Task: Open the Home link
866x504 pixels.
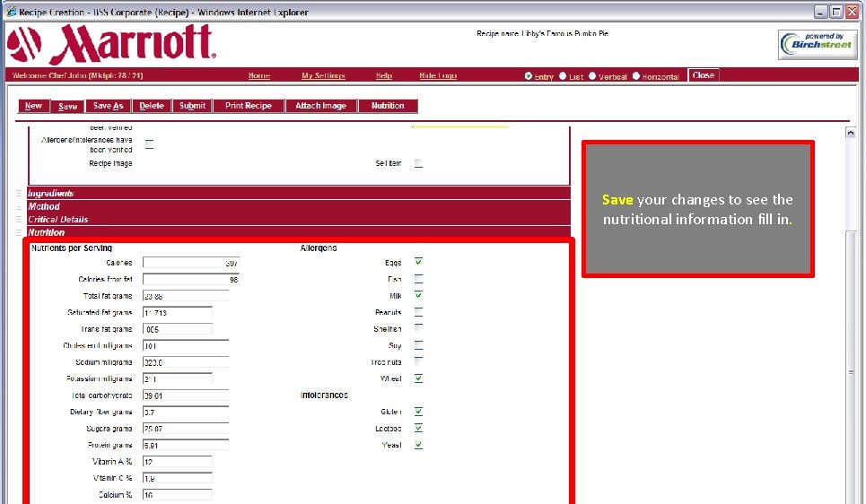Action: 259,75
